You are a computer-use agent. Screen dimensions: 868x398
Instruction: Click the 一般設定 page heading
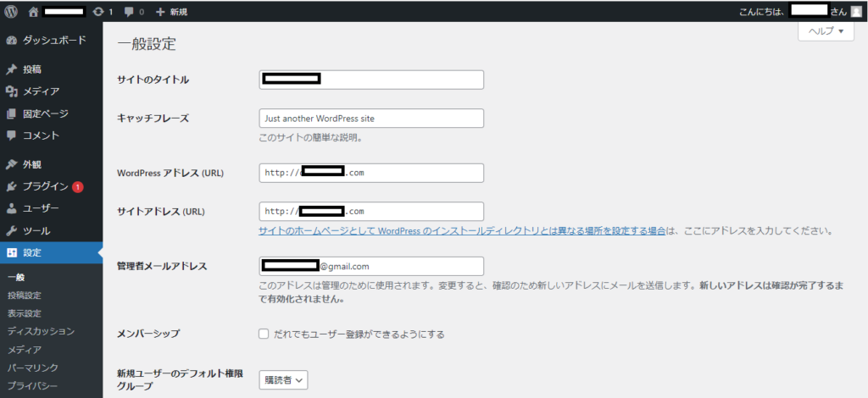pyautogui.click(x=147, y=44)
